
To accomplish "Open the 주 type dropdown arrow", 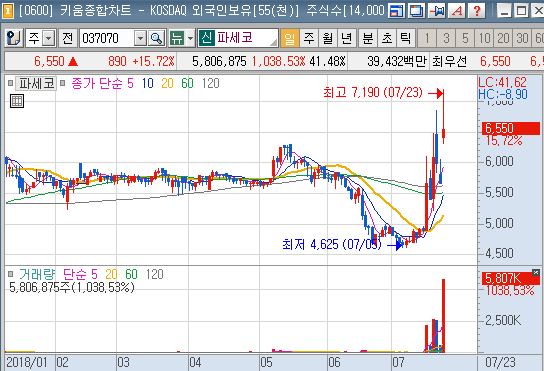I will (x=49, y=38).
